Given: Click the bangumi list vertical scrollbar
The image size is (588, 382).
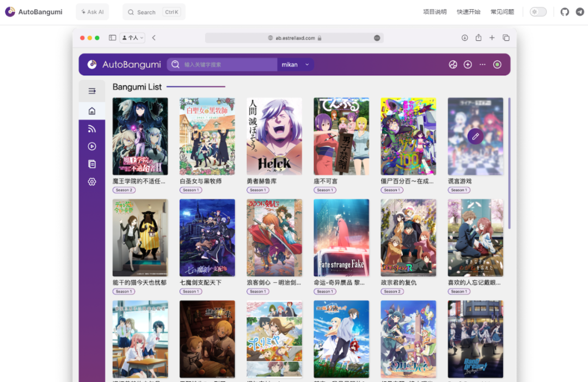Looking at the screenshot, I should (x=509, y=163).
